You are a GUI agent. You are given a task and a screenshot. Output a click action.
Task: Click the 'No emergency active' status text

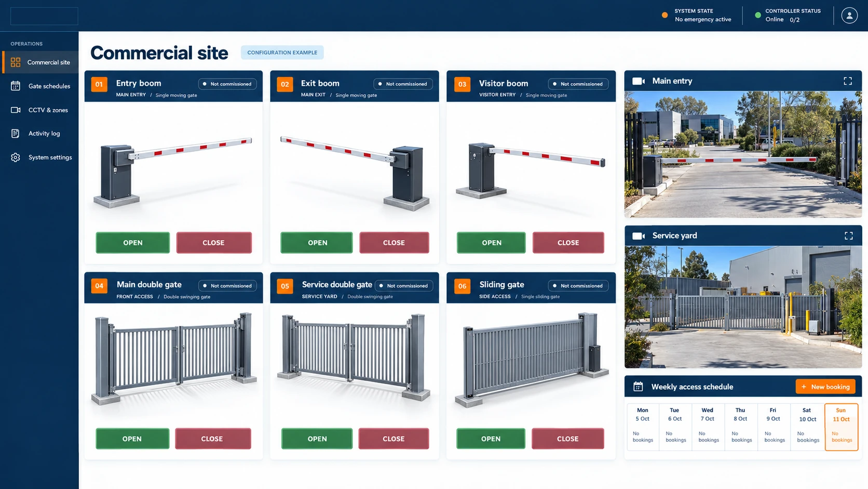(703, 20)
